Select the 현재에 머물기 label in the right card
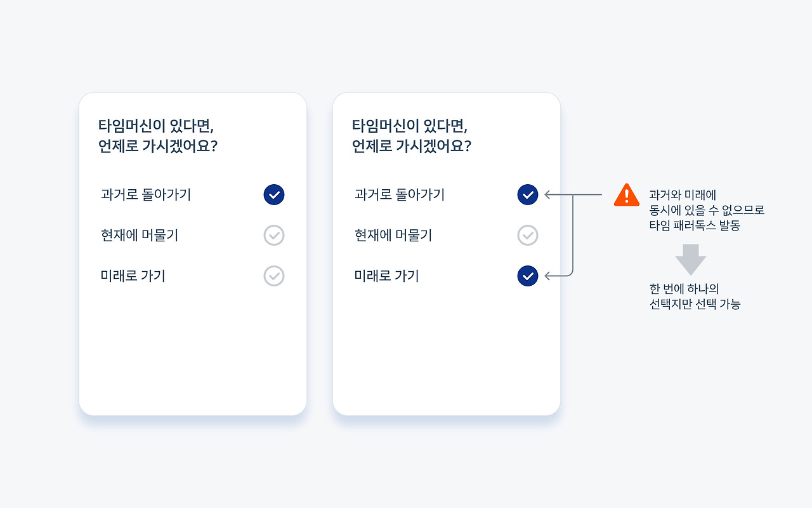812x508 pixels. [x=393, y=236]
